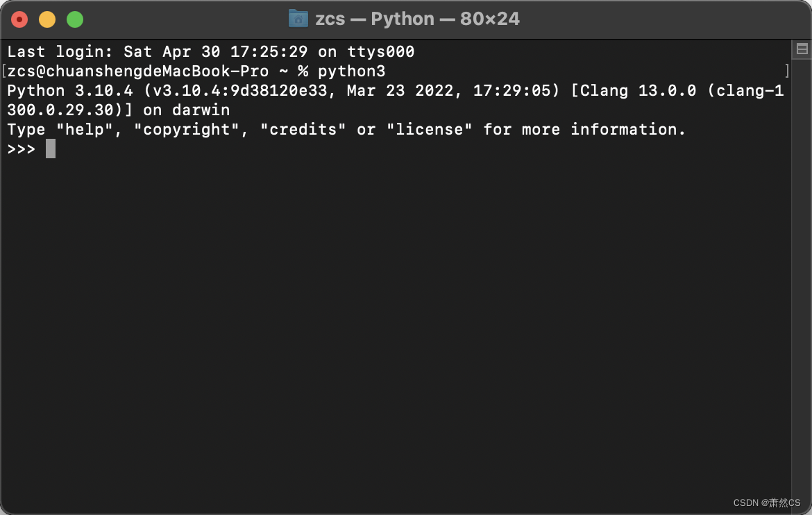
Task: Click the ">>>" Python prompt
Action: 22,149
